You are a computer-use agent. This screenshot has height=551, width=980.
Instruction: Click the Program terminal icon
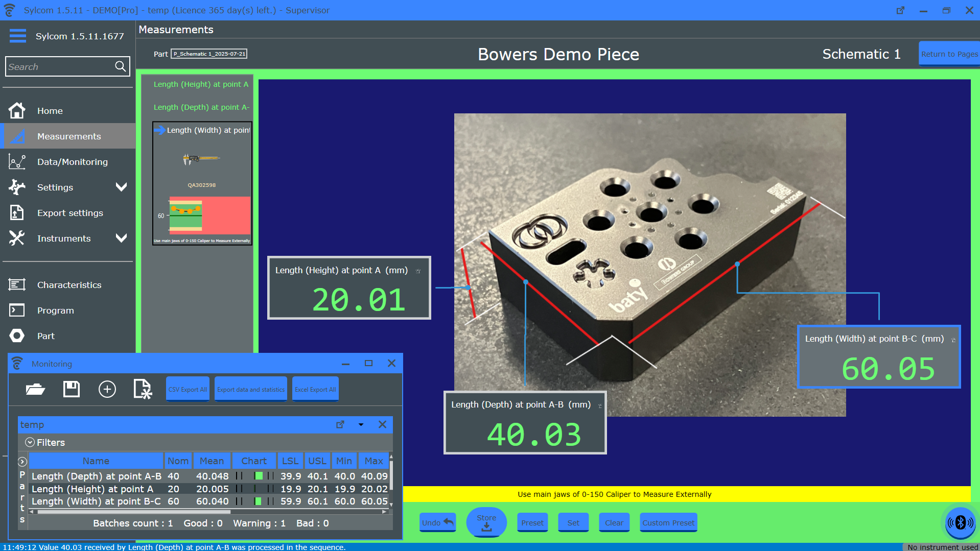coord(17,310)
